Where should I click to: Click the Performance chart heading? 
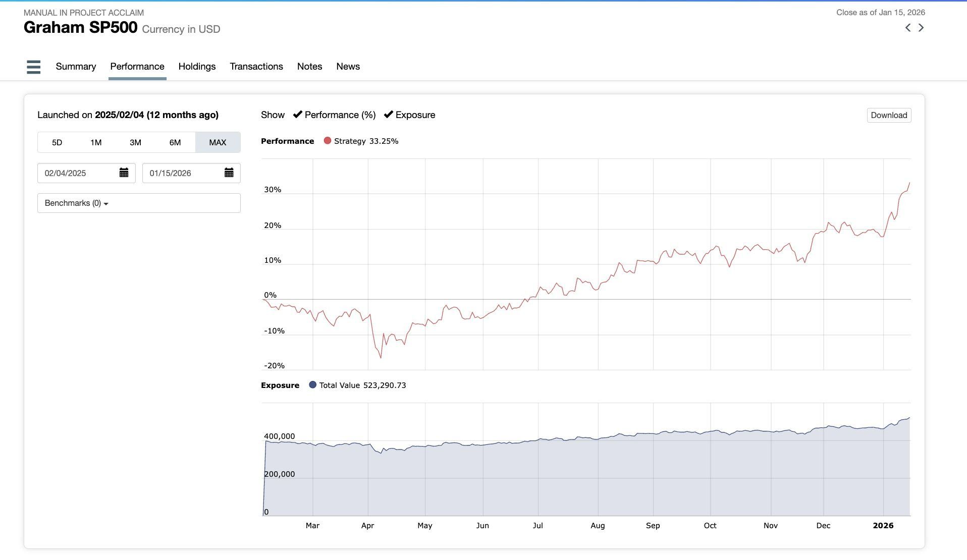287,141
